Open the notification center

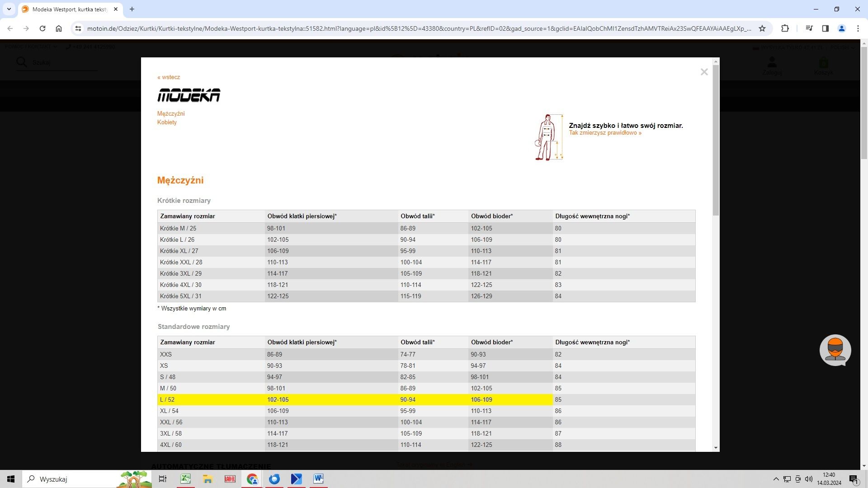tap(854, 479)
